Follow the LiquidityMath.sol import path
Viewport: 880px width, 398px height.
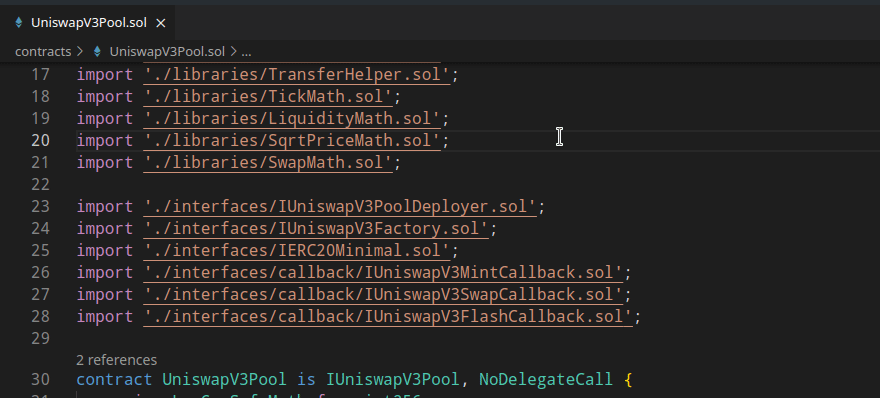tap(292, 118)
